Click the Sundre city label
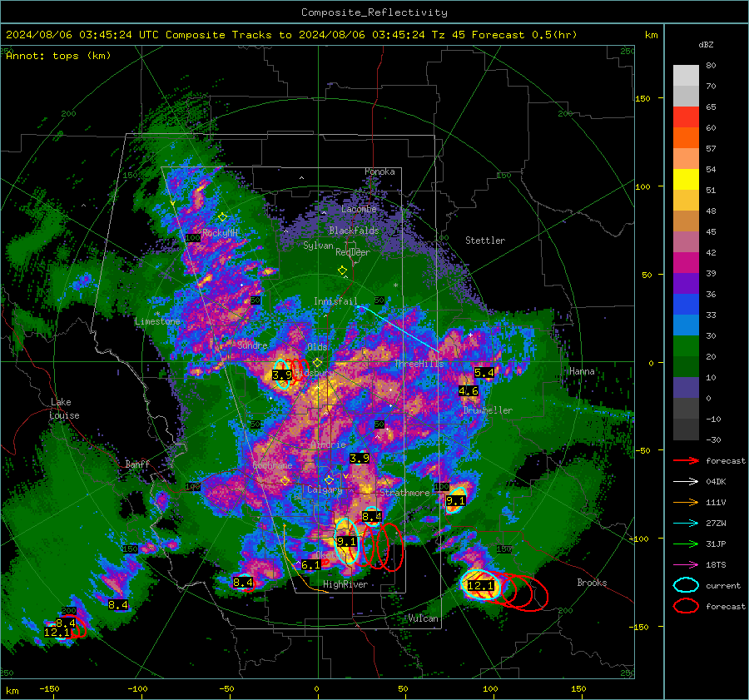 (252, 345)
